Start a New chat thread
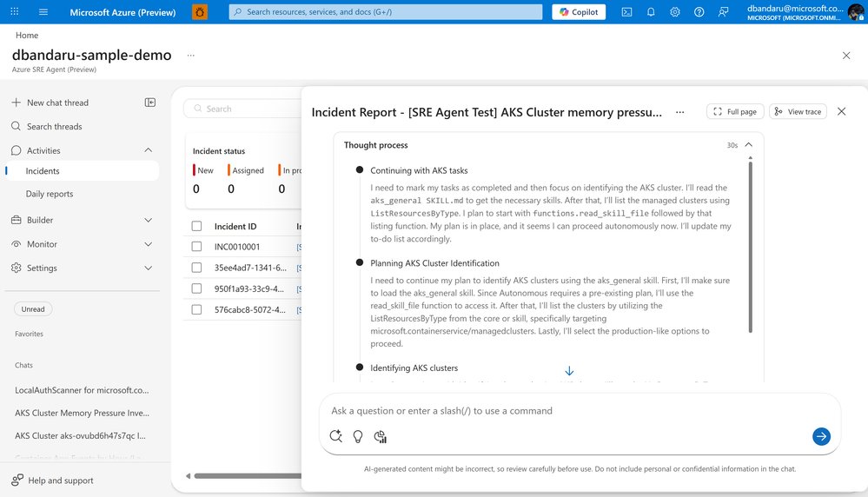This screenshot has width=868, height=497. coord(57,103)
